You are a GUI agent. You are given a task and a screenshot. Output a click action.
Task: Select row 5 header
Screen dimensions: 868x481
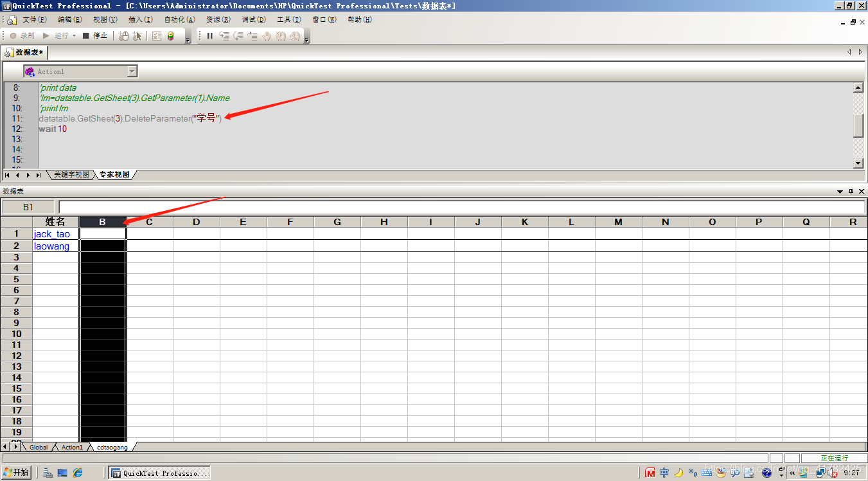[17, 279]
